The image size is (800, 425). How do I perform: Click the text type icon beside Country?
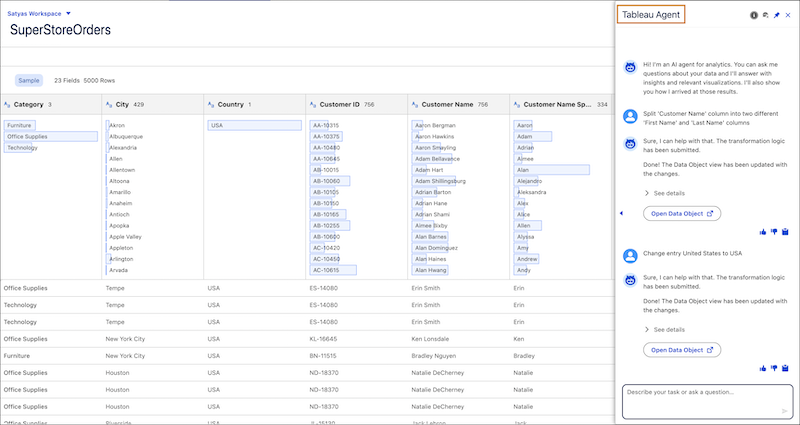click(211, 105)
